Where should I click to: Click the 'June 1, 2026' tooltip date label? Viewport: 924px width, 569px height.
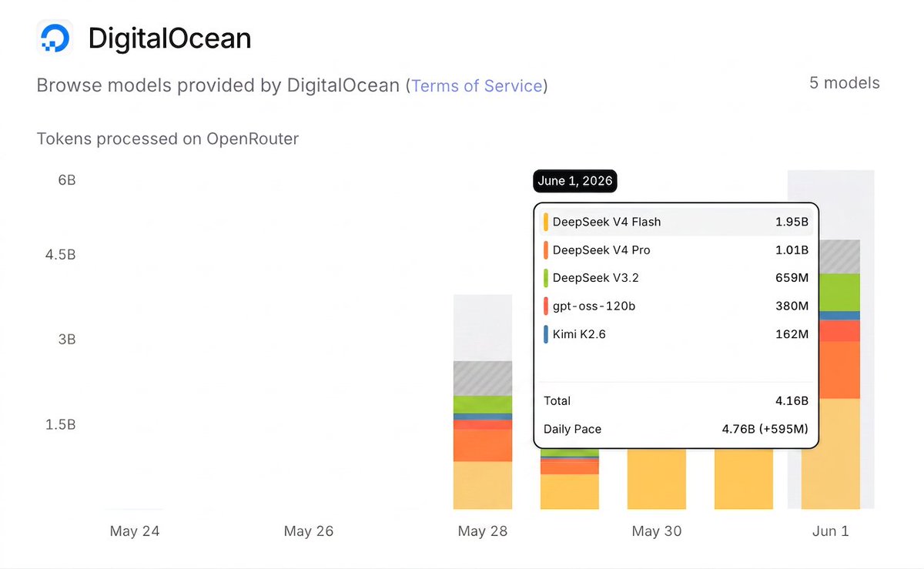point(575,181)
